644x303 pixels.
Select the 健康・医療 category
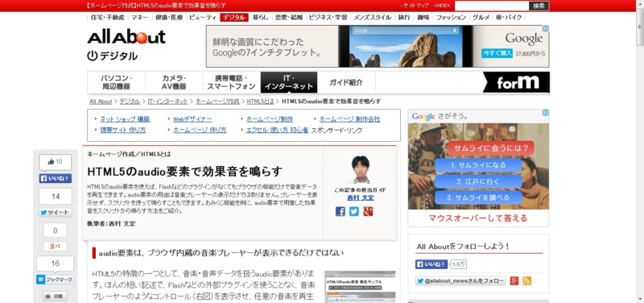pyautogui.click(x=169, y=17)
